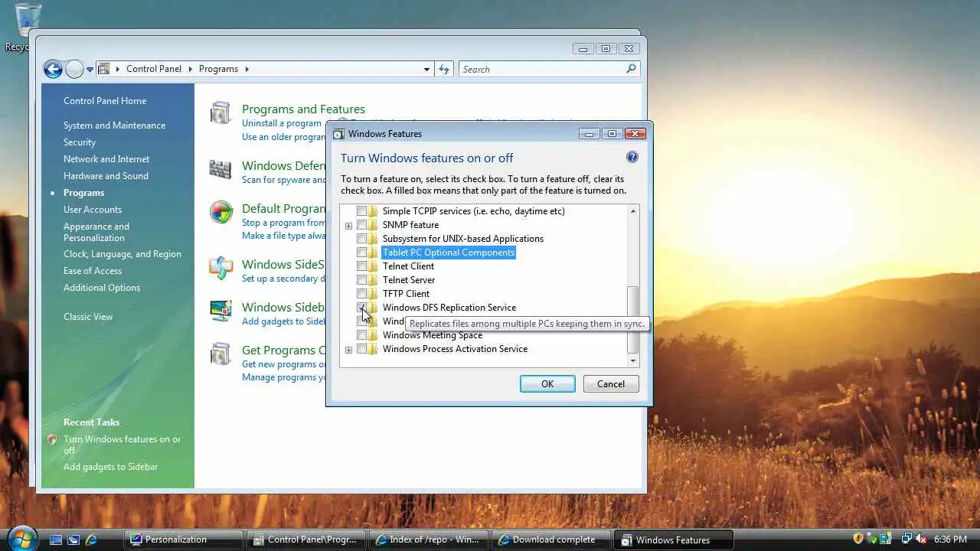Image resolution: width=980 pixels, height=551 pixels.
Task: Check the SNMP feature checkbox
Action: (x=361, y=225)
